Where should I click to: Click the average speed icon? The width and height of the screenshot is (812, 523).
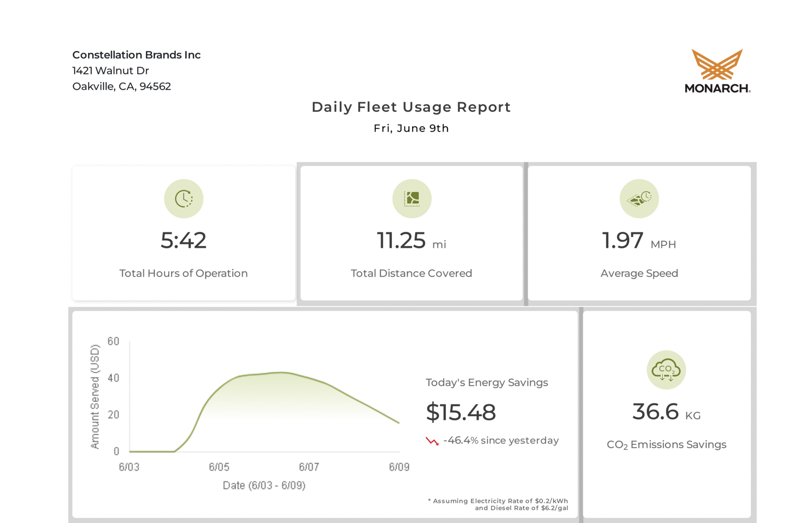click(639, 199)
